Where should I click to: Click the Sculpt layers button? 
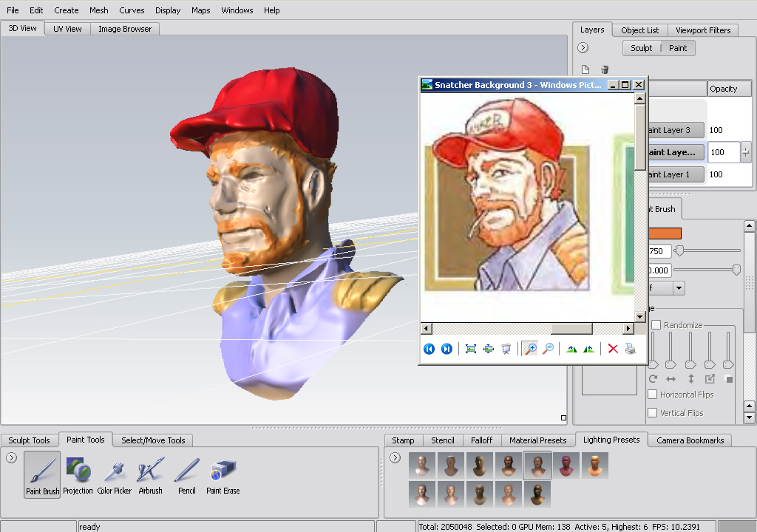(641, 48)
